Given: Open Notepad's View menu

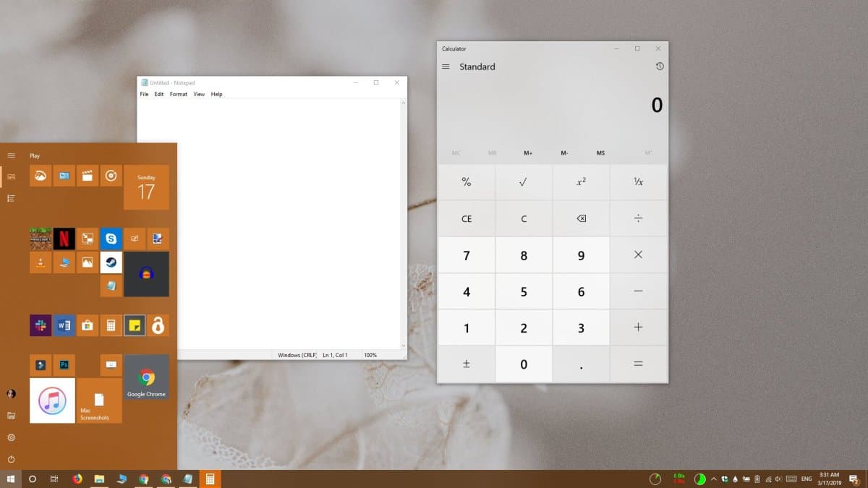Looking at the screenshot, I should [199, 94].
